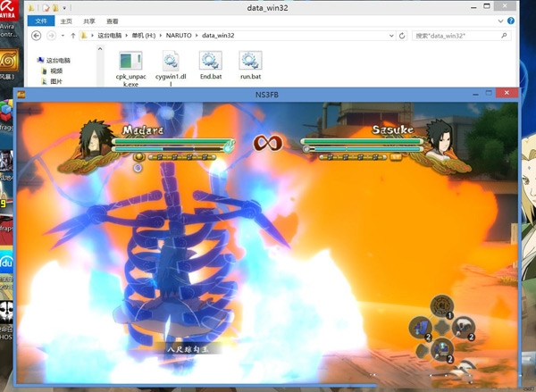Click gold orb under Madara's chakra bar
Viewport: 536px width, 392px height.
click(x=138, y=157)
